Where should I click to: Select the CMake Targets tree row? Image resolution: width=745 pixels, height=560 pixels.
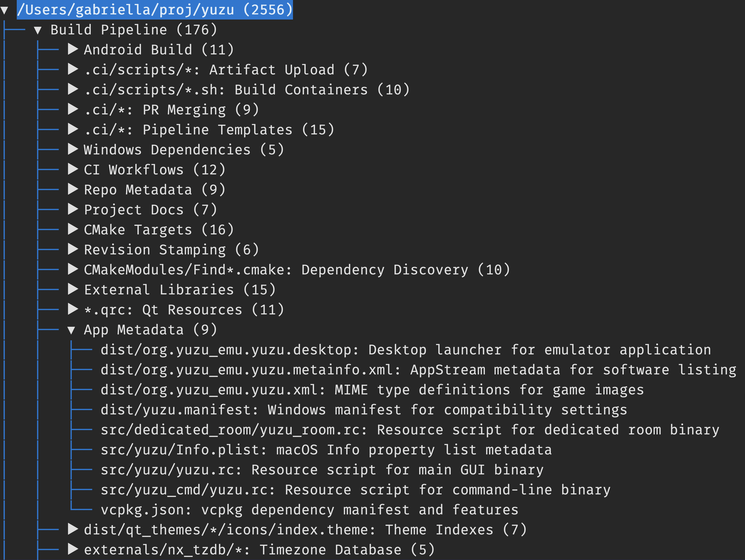[x=158, y=230]
